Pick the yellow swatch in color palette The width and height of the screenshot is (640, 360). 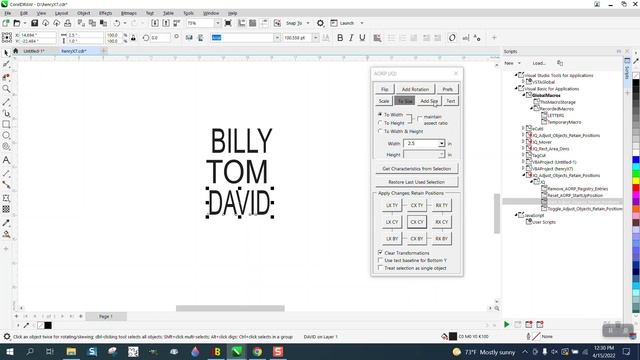click(636, 181)
